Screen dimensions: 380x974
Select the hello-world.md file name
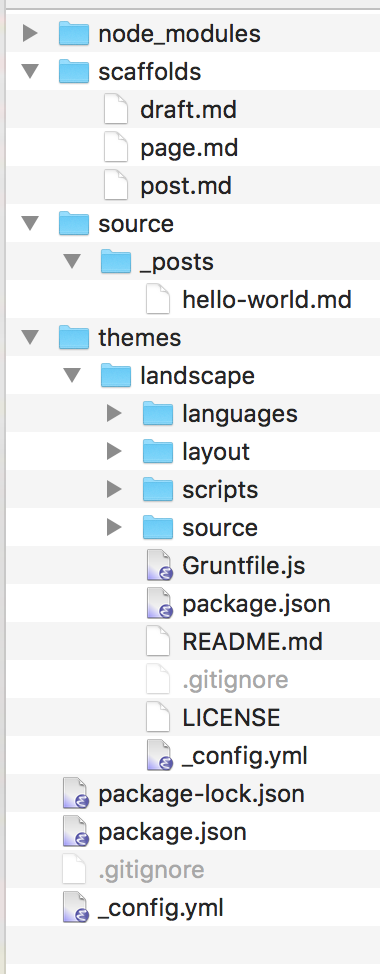pos(267,299)
